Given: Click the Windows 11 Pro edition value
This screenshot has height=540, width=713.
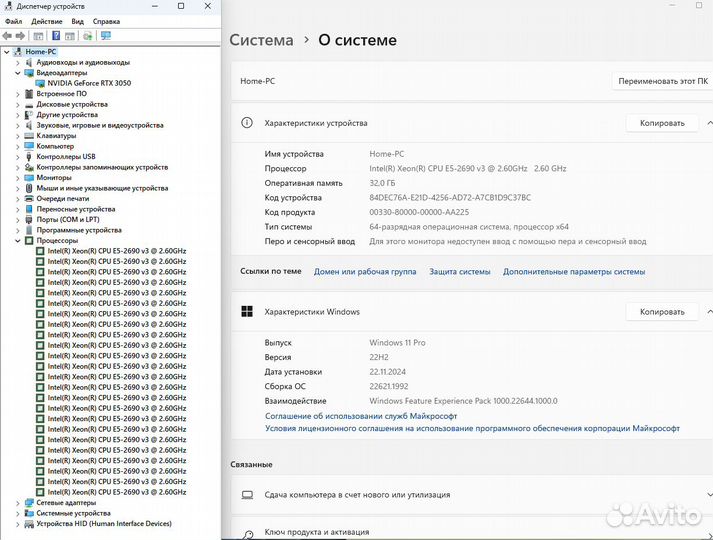Looking at the screenshot, I should [397, 343].
